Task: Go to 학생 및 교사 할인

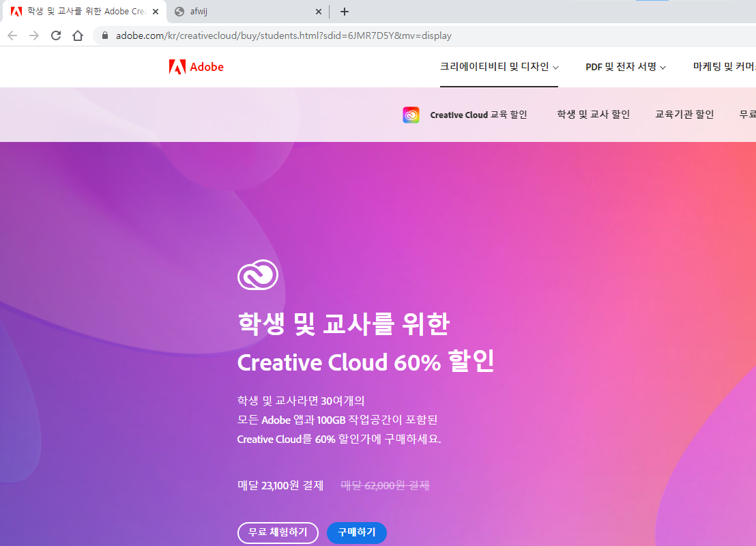Action: click(x=594, y=114)
